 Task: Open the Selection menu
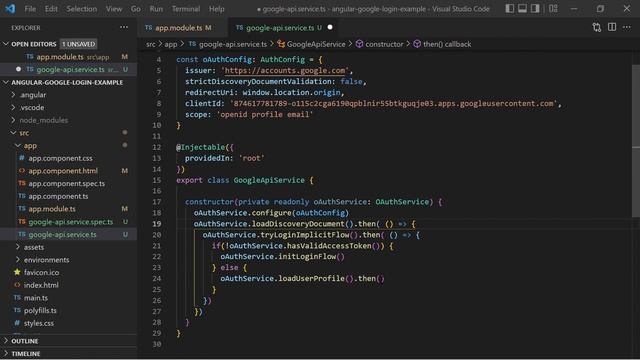pyautogui.click(x=82, y=9)
